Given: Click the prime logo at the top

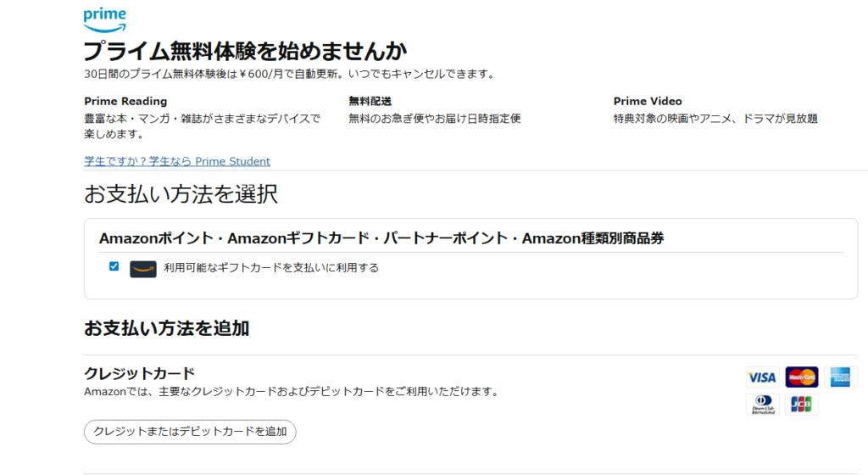Looking at the screenshot, I should pyautogui.click(x=105, y=19).
